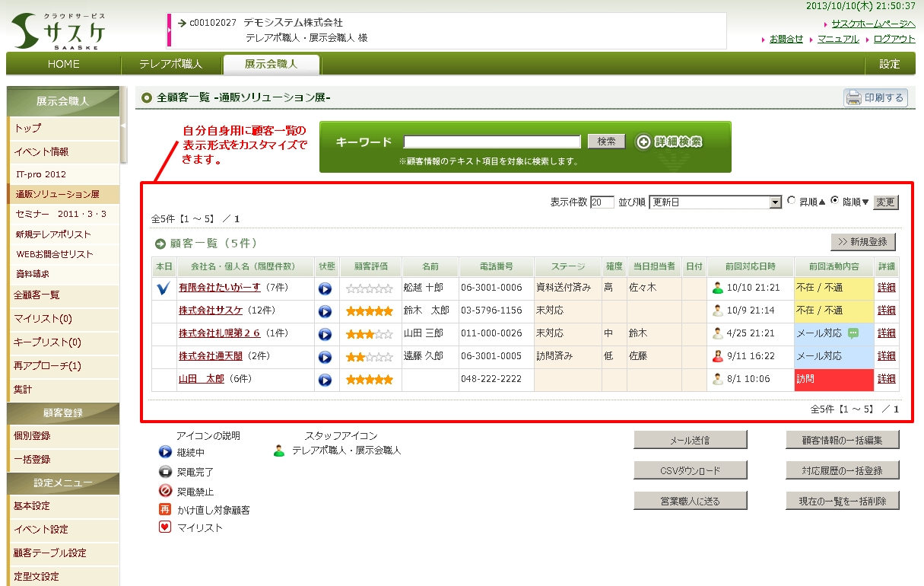Click the status icon in 山田 太郎 row

click(x=325, y=380)
